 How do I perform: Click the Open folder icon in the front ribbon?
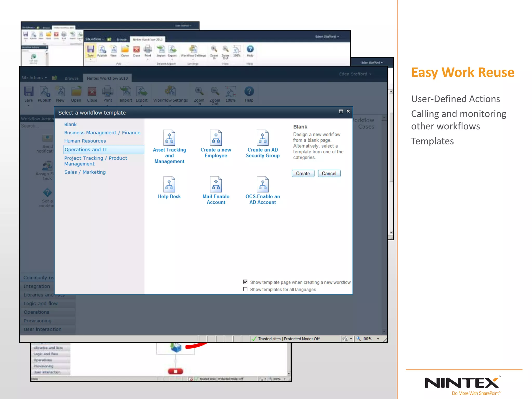coord(76,91)
